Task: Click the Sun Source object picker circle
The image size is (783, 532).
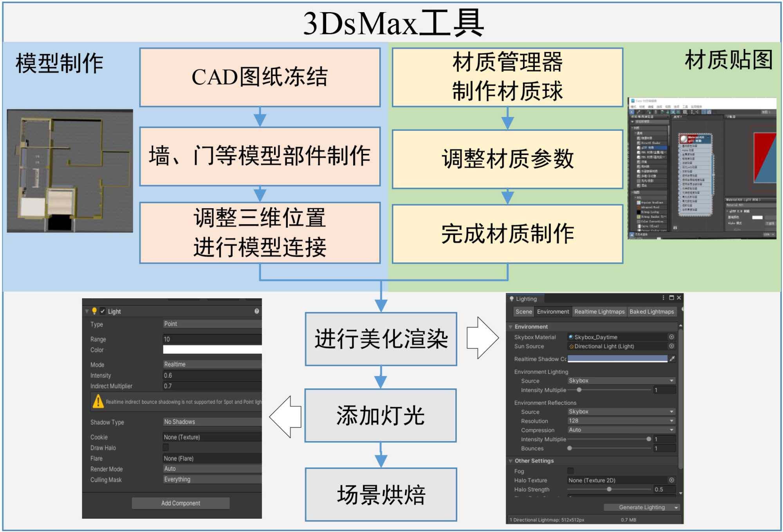Action: coord(671,346)
